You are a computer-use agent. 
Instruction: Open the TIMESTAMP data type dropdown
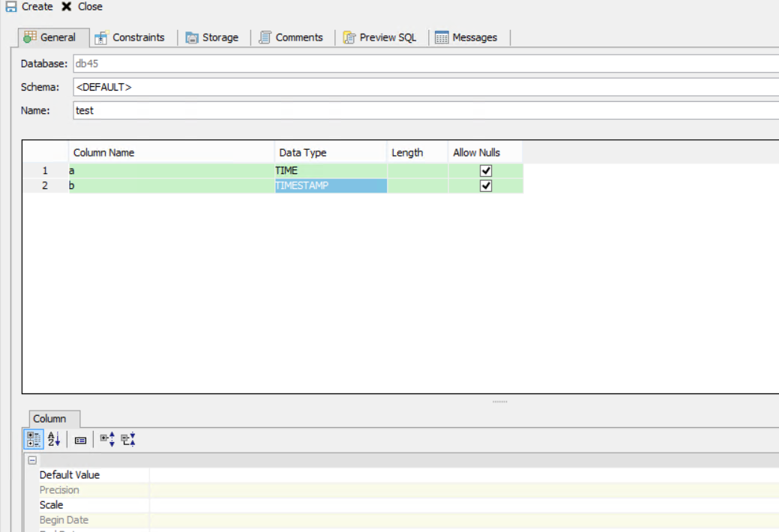pyautogui.click(x=331, y=186)
